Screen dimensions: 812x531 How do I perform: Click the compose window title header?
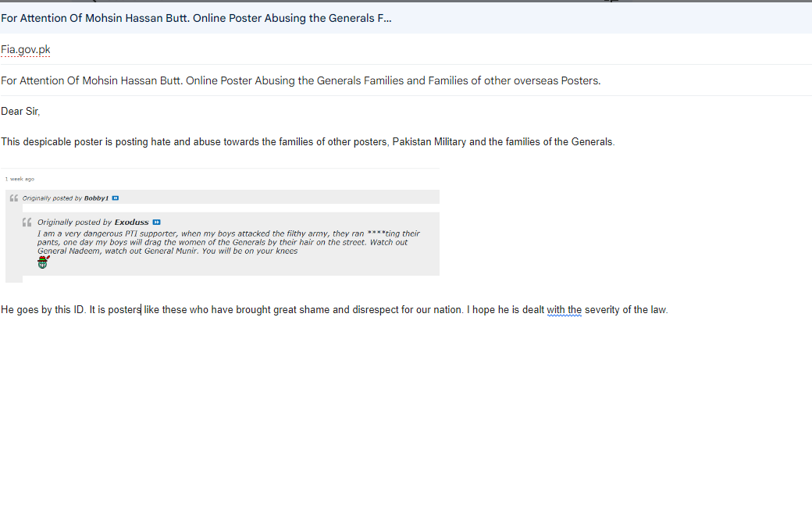195,18
